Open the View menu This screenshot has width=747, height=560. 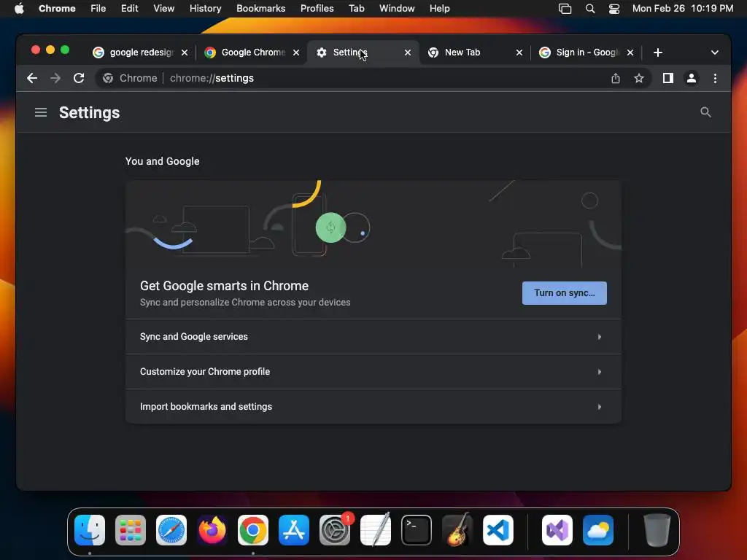pyautogui.click(x=164, y=9)
